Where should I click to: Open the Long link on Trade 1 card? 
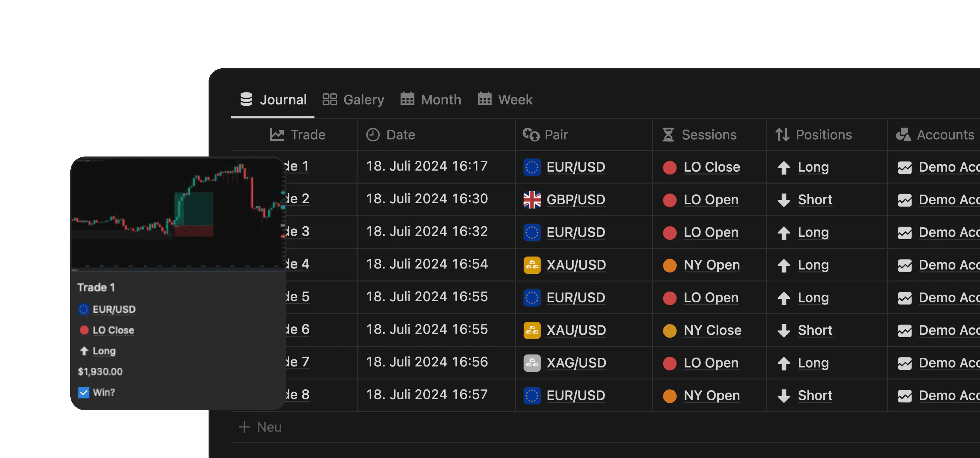[104, 351]
